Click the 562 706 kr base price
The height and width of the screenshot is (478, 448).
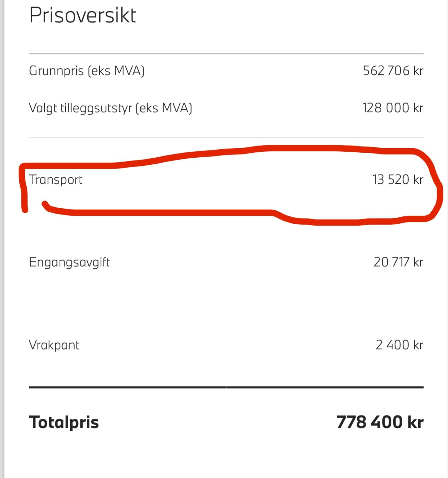pos(393,71)
